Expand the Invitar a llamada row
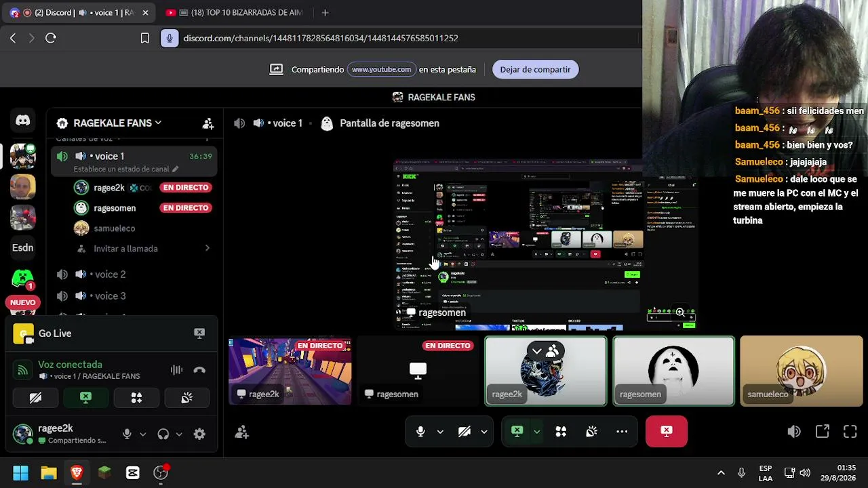Image resolution: width=868 pixels, height=488 pixels. click(x=134, y=249)
